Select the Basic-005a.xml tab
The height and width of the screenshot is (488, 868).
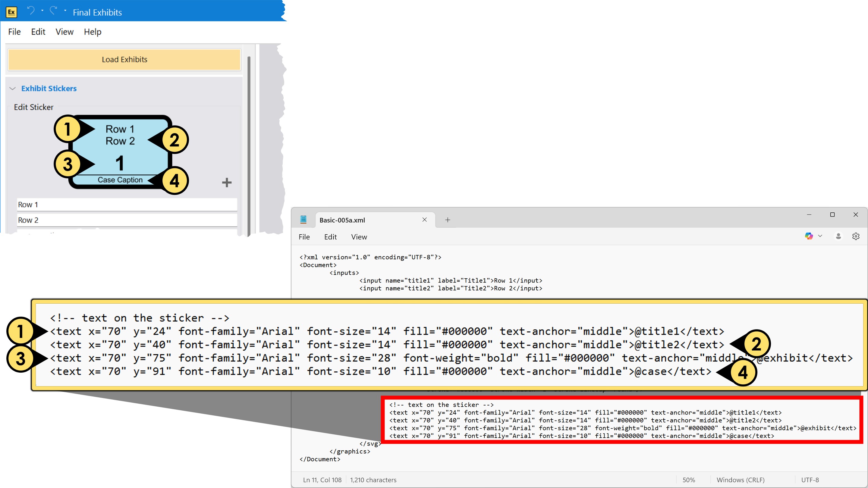(x=342, y=220)
